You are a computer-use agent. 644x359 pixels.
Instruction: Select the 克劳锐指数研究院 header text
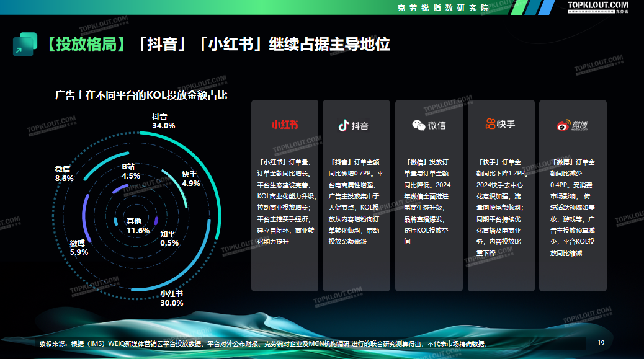pos(443,8)
